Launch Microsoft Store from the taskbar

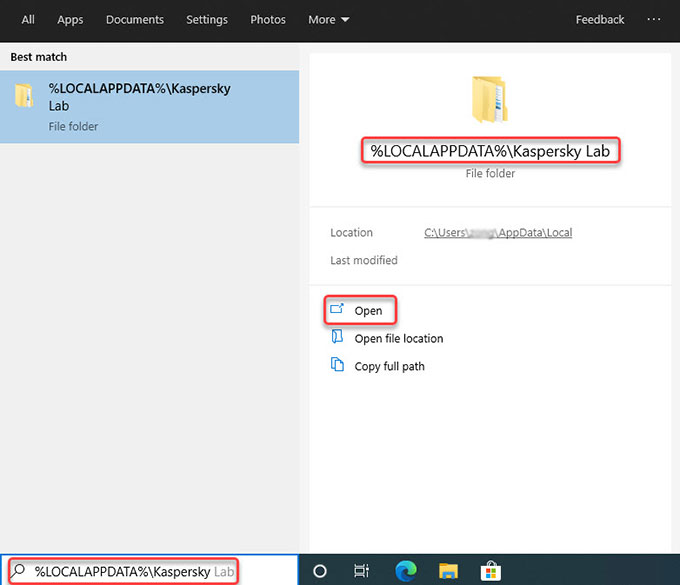tap(492, 571)
